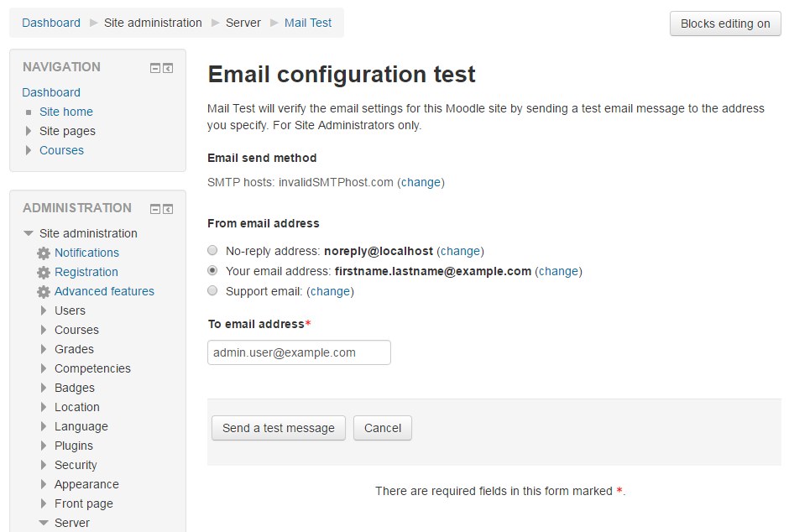The image size is (789, 532).
Task: Expand the Grades administration node
Action: pyautogui.click(x=44, y=349)
